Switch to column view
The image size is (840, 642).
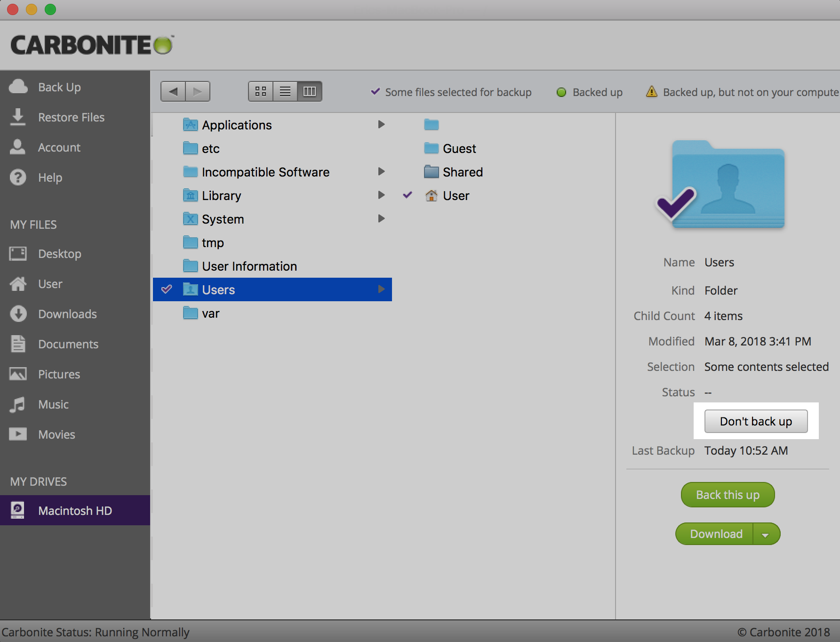(x=310, y=91)
